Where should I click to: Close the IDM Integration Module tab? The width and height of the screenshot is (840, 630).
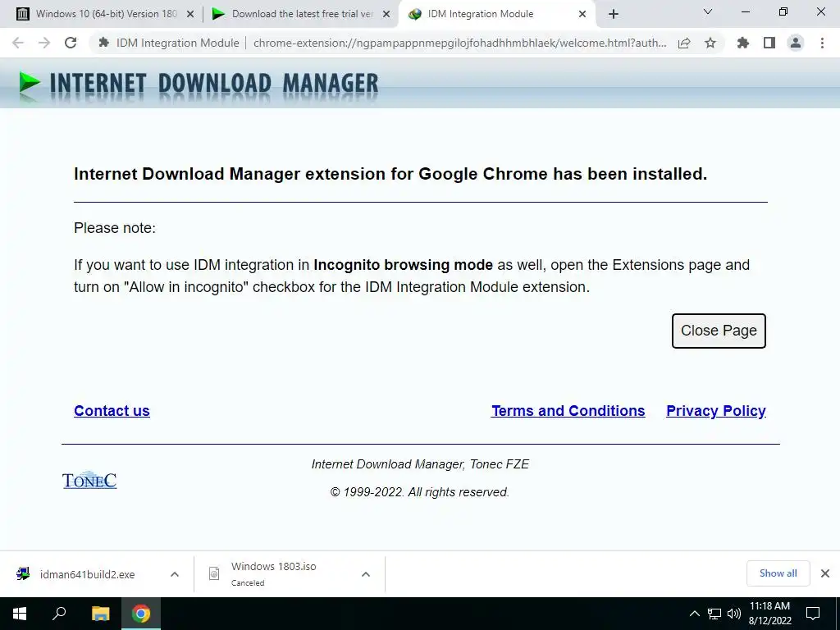tap(582, 15)
